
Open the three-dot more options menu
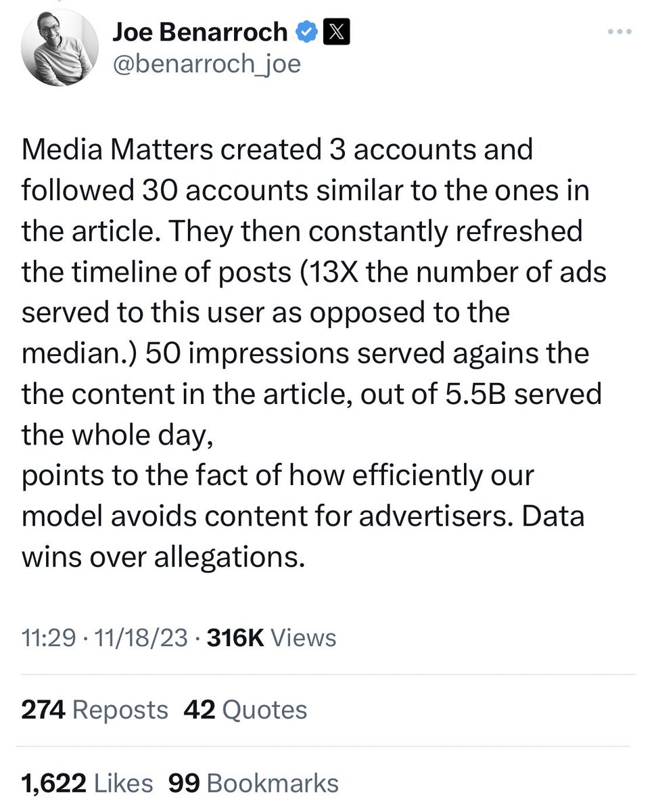[x=619, y=32]
